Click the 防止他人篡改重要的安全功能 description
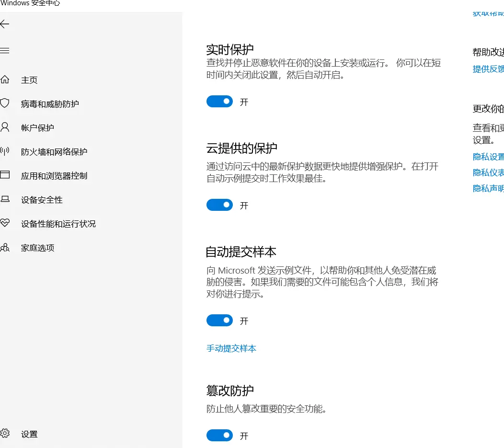This screenshot has height=448, width=504. [266, 409]
